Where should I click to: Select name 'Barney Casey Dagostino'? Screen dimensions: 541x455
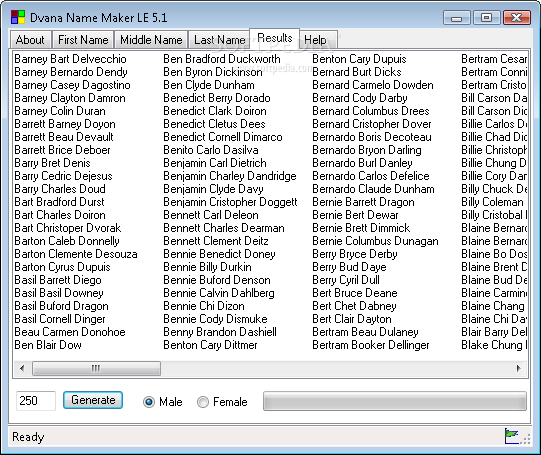72,85
